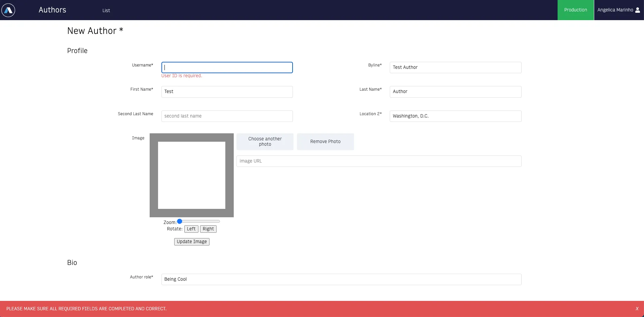Click the image crop preview area
644x317 pixels.
[192, 175]
